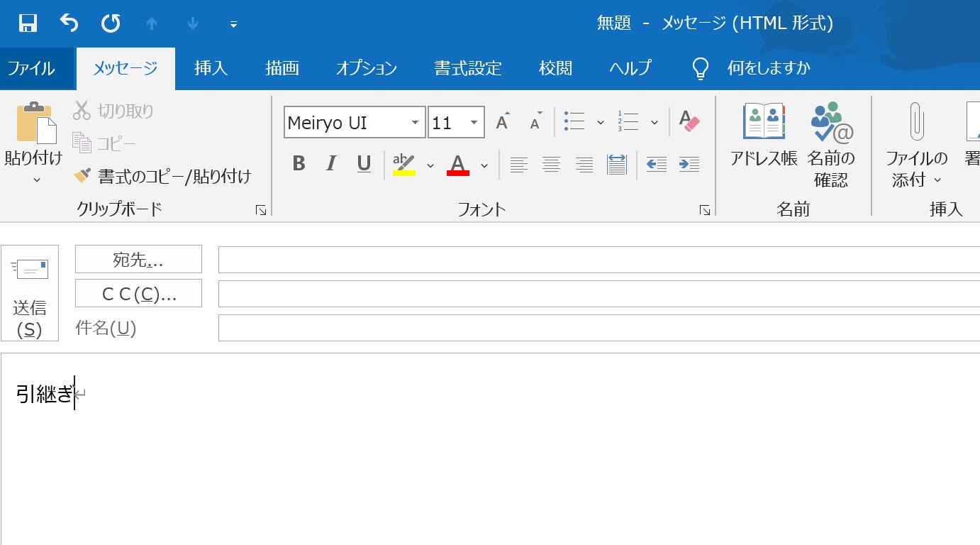
Task: Open the 校閲 tab
Action: [555, 69]
